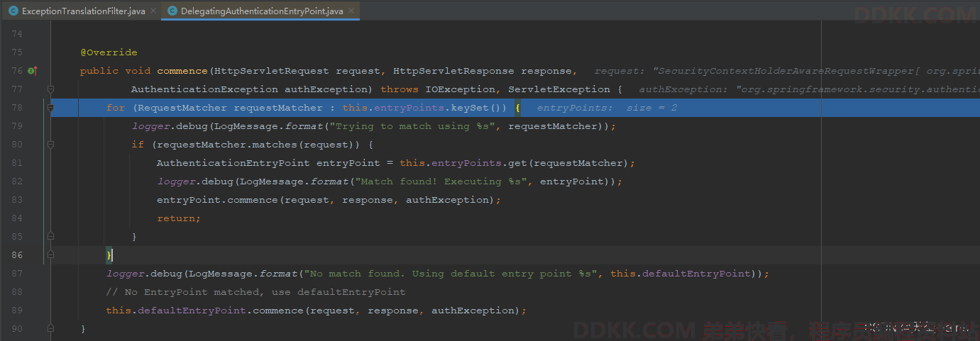Close the DelegatingAuthenticationEntryPoint.java tab

(352, 11)
